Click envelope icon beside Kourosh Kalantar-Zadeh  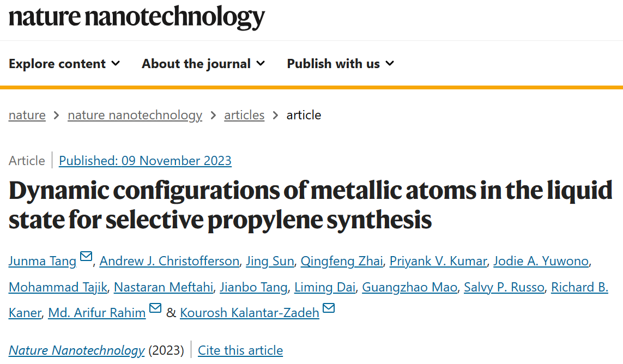tap(328, 308)
